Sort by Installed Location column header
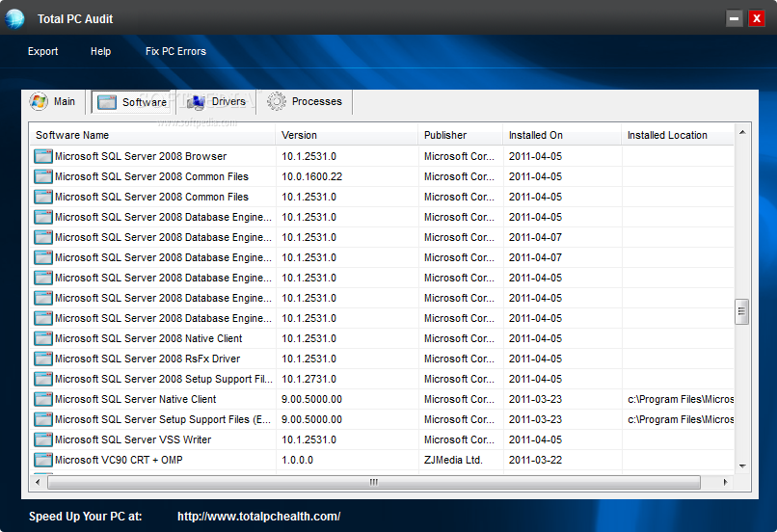This screenshot has width=777, height=532. click(678, 135)
